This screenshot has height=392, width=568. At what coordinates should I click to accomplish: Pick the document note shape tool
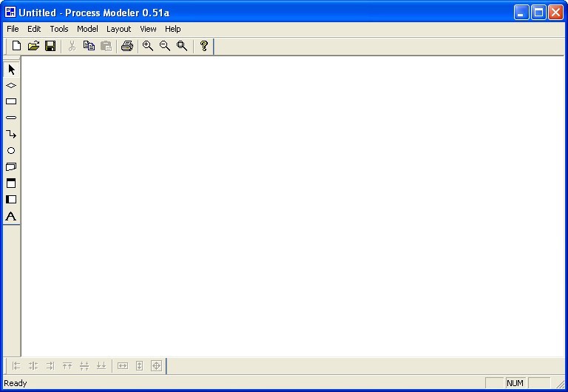[11, 167]
